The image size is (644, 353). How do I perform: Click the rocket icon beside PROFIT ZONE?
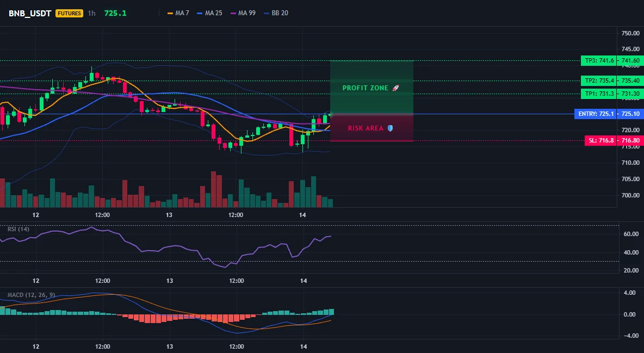[395, 88]
